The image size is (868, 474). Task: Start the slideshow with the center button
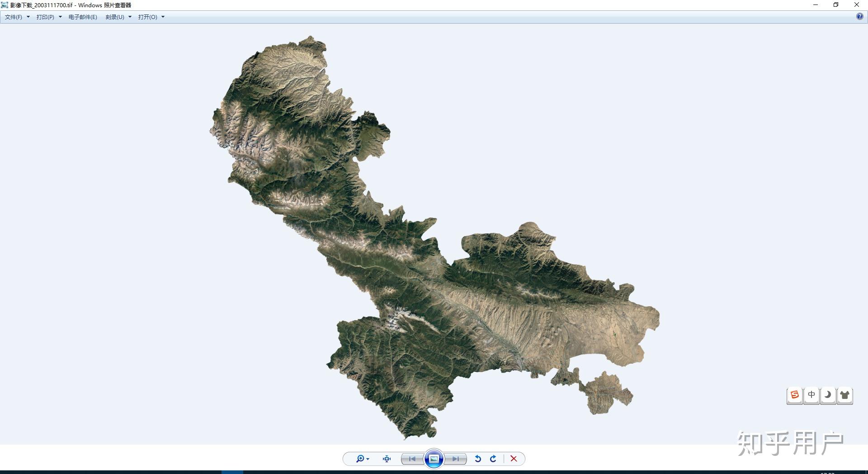tap(434, 459)
